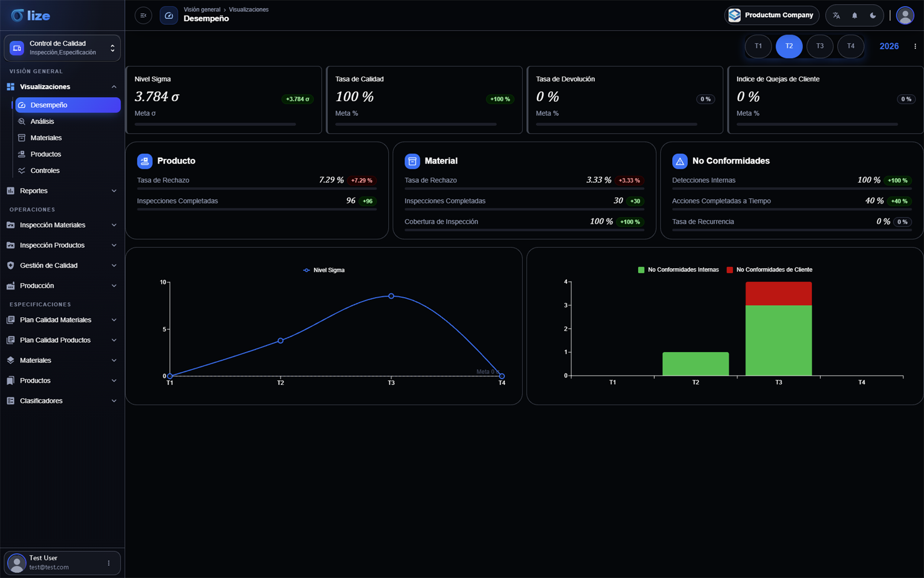The image size is (924, 578).
Task: Open the Controles sidebar item
Action: coord(68,171)
